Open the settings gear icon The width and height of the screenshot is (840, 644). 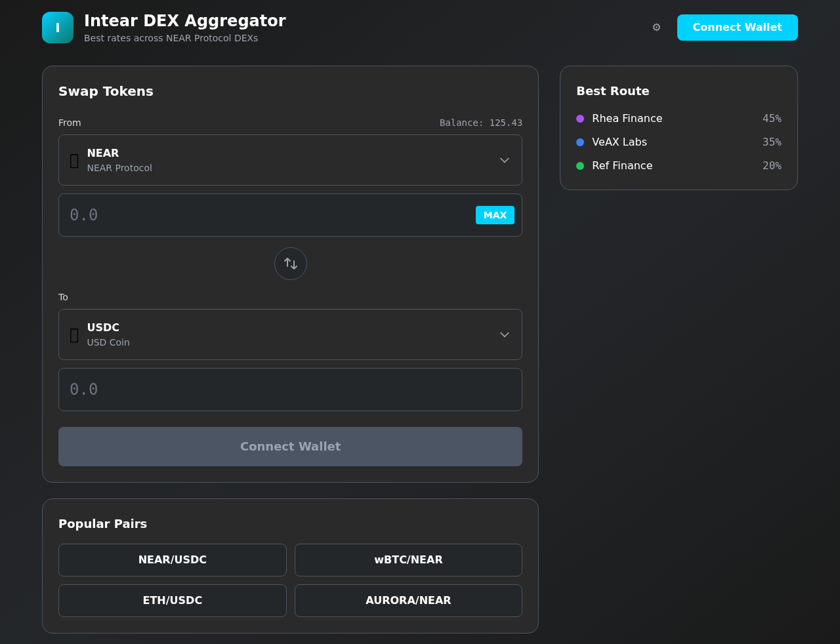click(656, 27)
